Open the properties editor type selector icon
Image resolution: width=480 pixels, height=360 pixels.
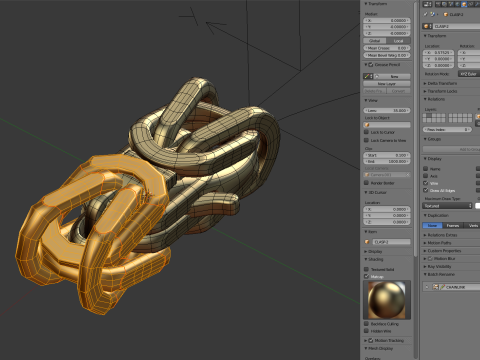coord(427,4)
